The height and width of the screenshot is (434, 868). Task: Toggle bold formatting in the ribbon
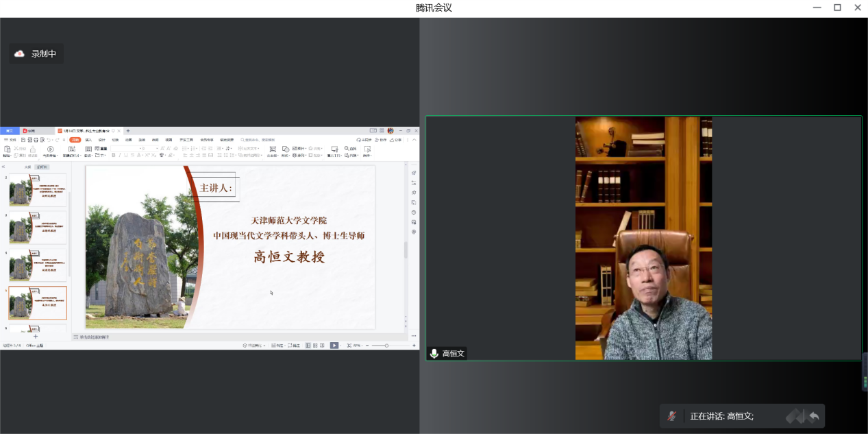click(113, 156)
